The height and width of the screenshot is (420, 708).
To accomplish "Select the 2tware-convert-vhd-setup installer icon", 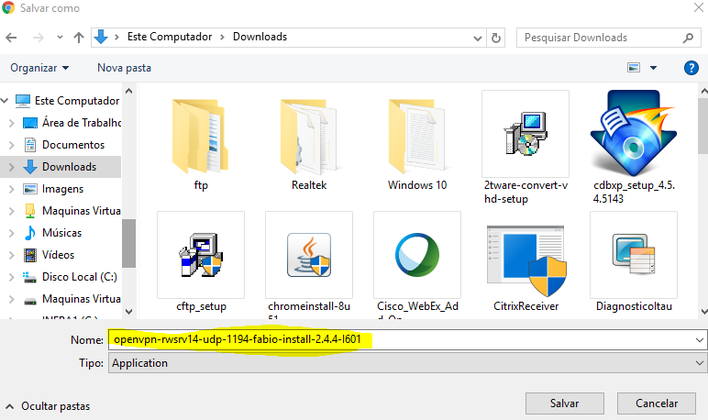I will (x=526, y=134).
